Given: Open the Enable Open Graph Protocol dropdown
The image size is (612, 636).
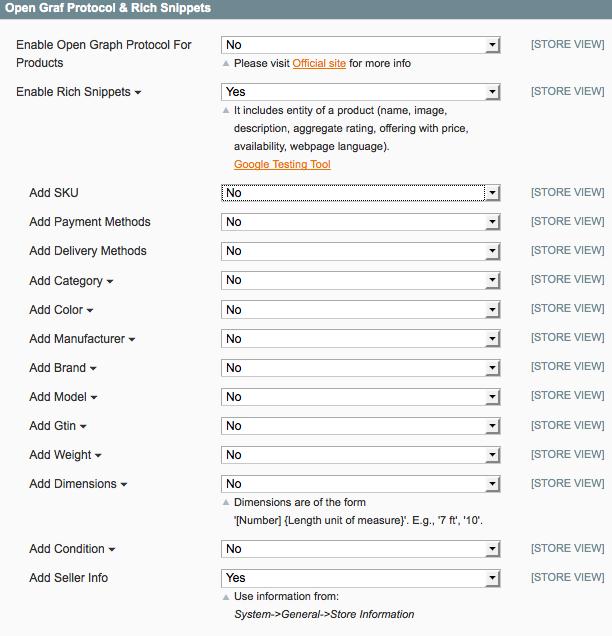Looking at the screenshot, I should pyautogui.click(x=360, y=45).
